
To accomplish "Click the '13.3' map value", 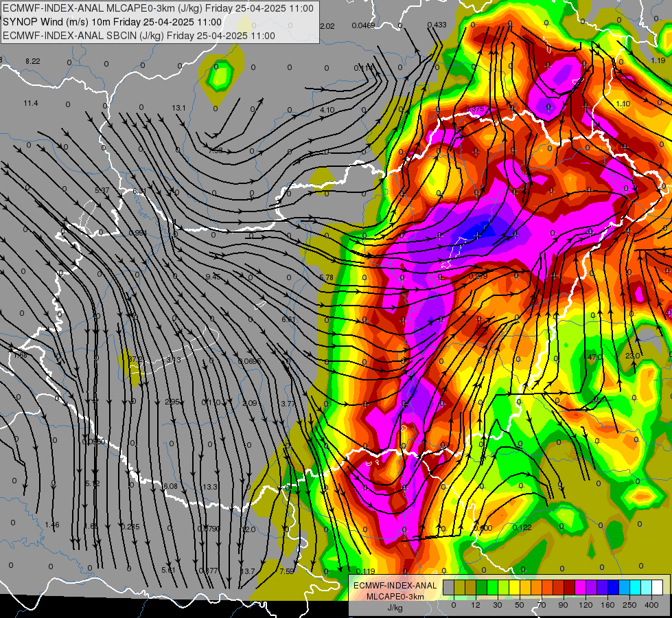I will pos(209,487).
